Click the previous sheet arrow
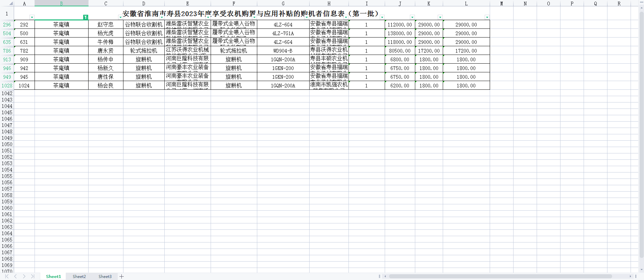This screenshot has width=644, height=280. 15,276
